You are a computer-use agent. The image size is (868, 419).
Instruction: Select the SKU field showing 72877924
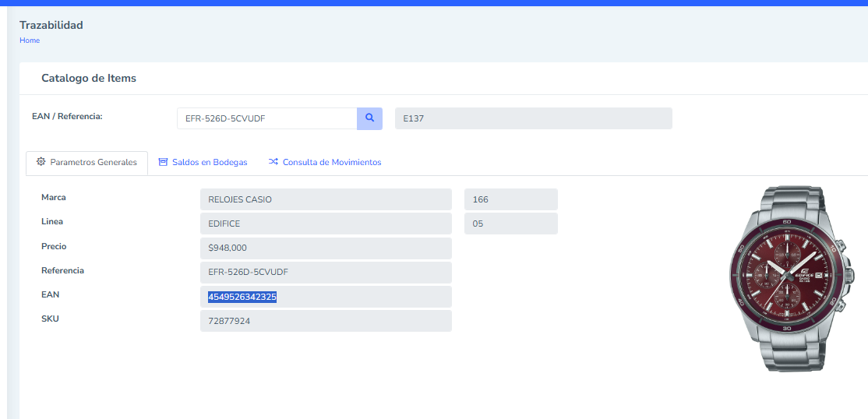[326, 321]
